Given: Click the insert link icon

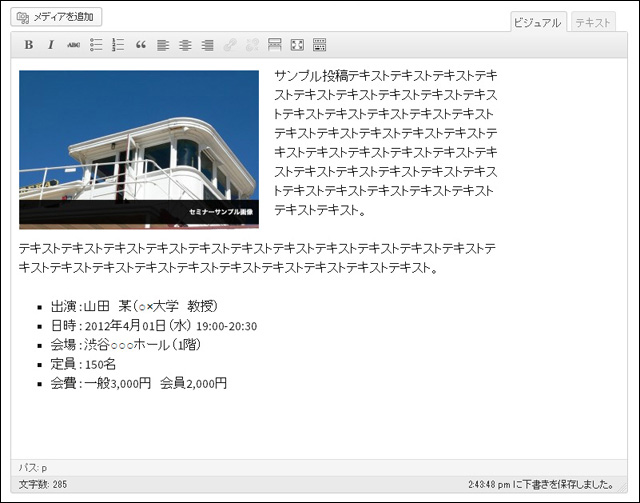Looking at the screenshot, I should (x=230, y=45).
